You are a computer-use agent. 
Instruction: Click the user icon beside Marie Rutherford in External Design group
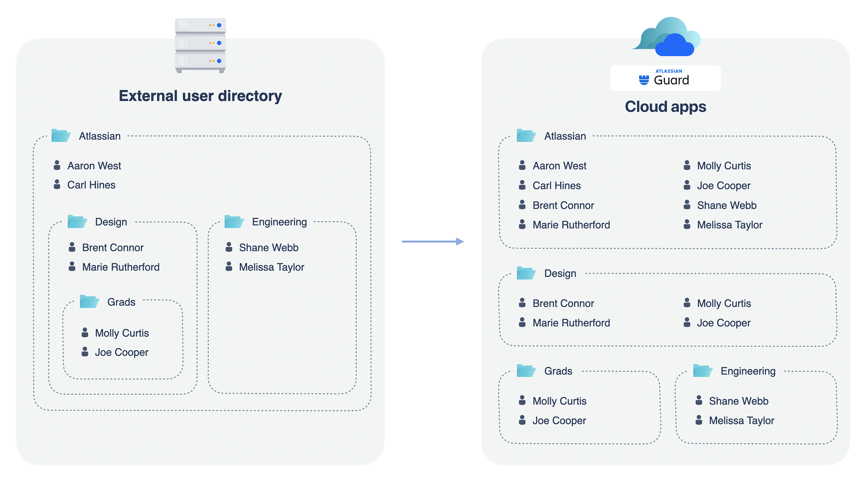point(72,266)
